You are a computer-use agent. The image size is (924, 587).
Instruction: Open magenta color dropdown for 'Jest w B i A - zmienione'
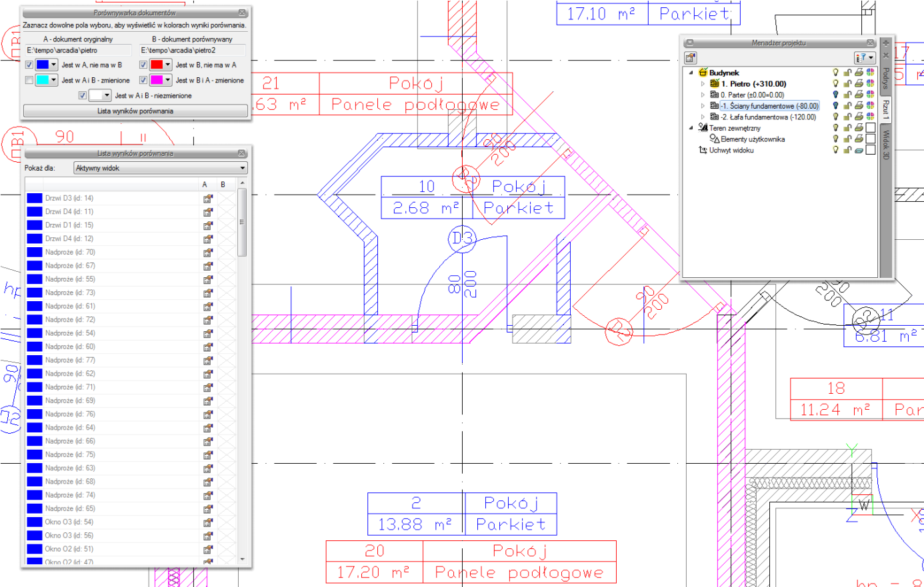(x=161, y=80)
